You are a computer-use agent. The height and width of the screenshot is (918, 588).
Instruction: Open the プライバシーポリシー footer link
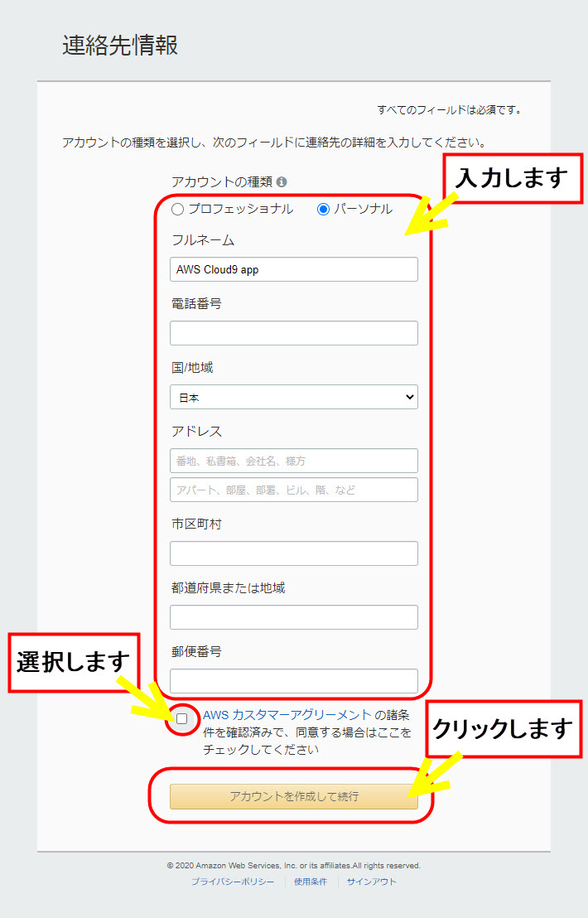click(233, 882)
